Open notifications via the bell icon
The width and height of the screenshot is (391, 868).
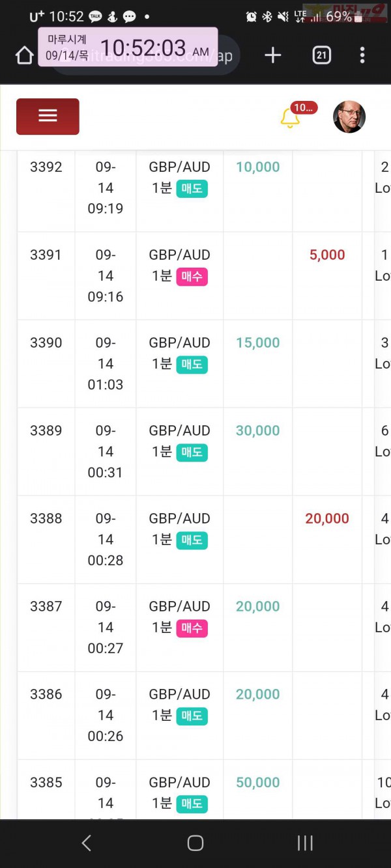(290, 118)
